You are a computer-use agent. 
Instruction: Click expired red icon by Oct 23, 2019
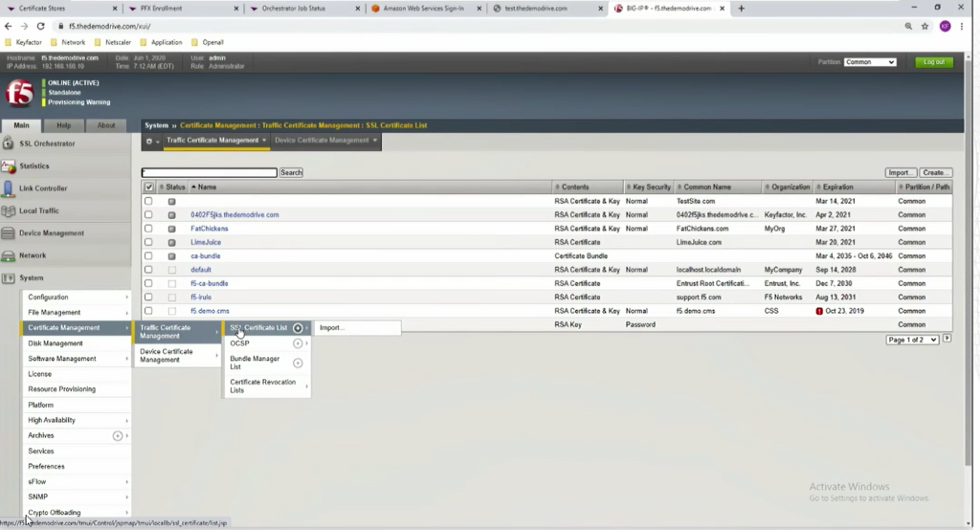819,311
